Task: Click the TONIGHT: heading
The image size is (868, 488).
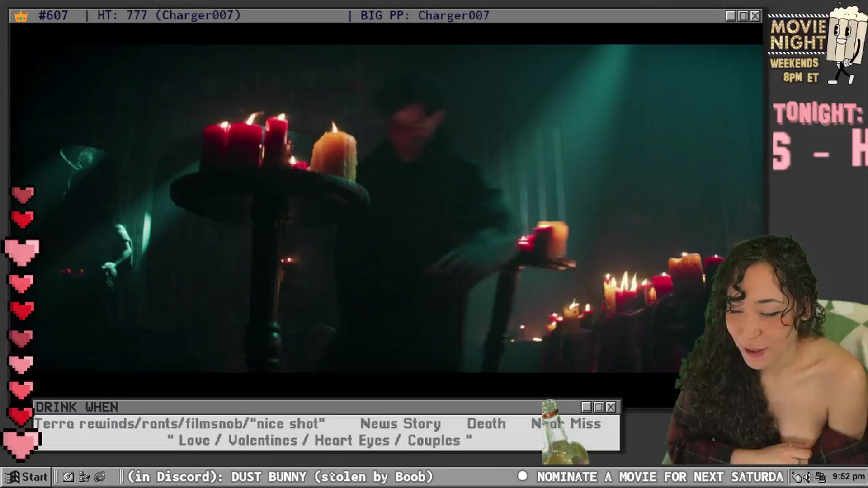Action: [x=817, y=114]
